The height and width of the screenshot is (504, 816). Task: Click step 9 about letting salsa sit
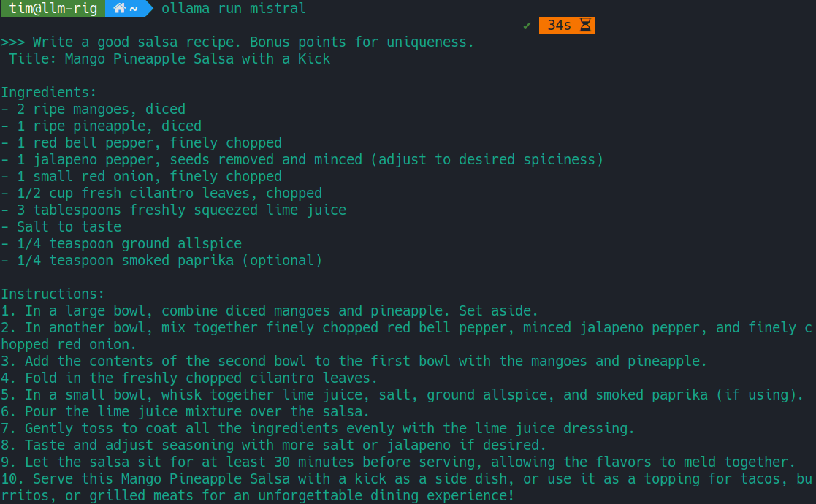398,462
